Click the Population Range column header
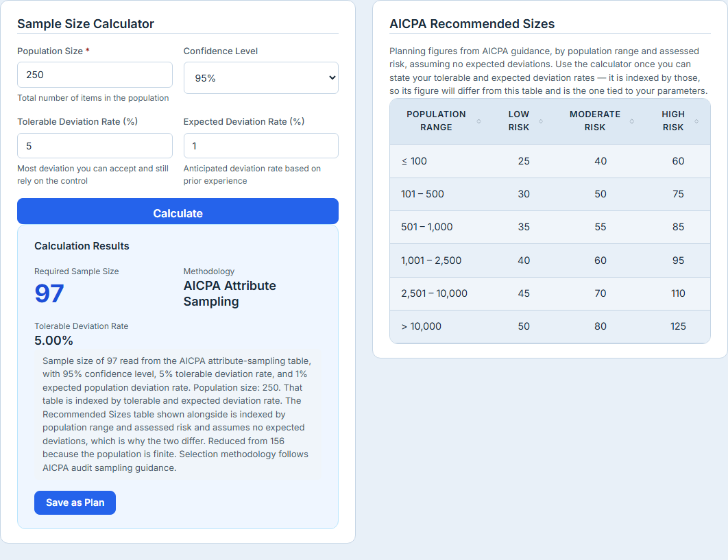The image size is (728, 560). coord(441,121)
